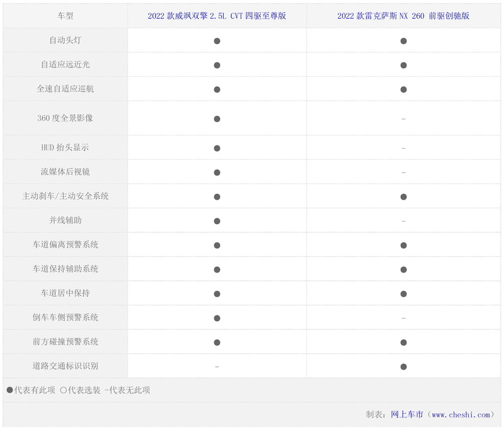Select the 全速自适应巡航 row label
This screenshot has height=430, width=504.
tap(66, 89)
